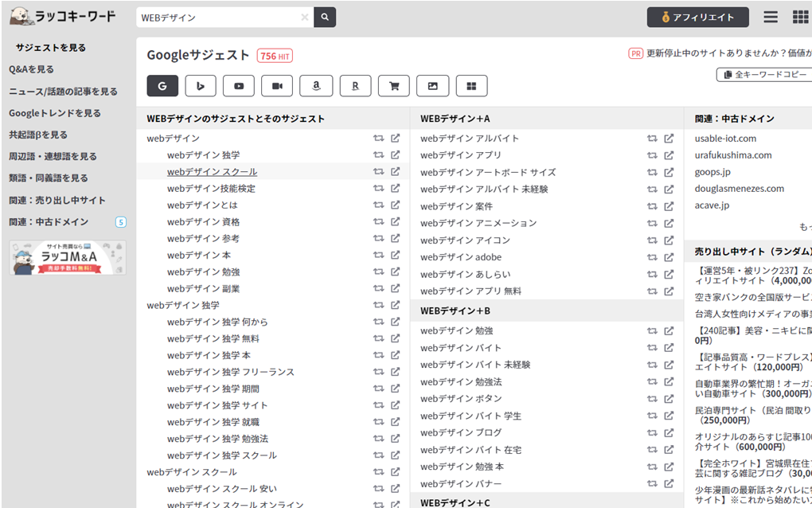Click re-search icon for webデザイン バナー
Image resolution: width=812 pixels, height=508 pixels.
pyautogui.click(x=652, y=483)
